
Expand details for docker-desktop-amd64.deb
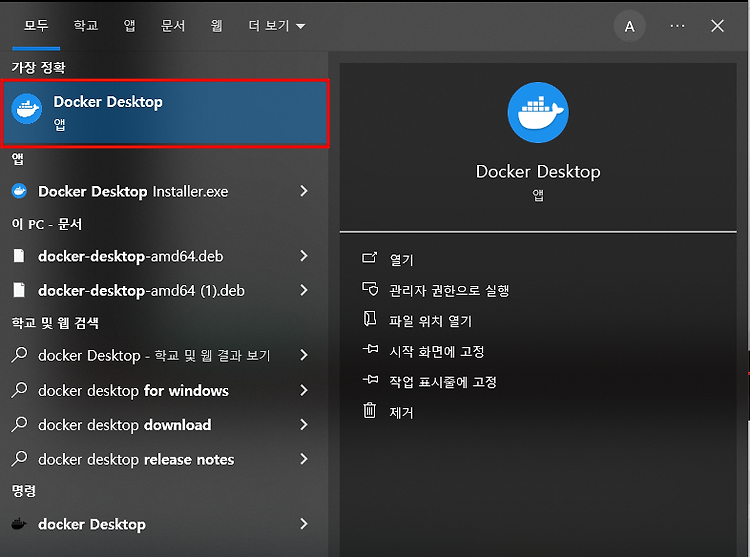pyautogui.click(x=304, y=256)
